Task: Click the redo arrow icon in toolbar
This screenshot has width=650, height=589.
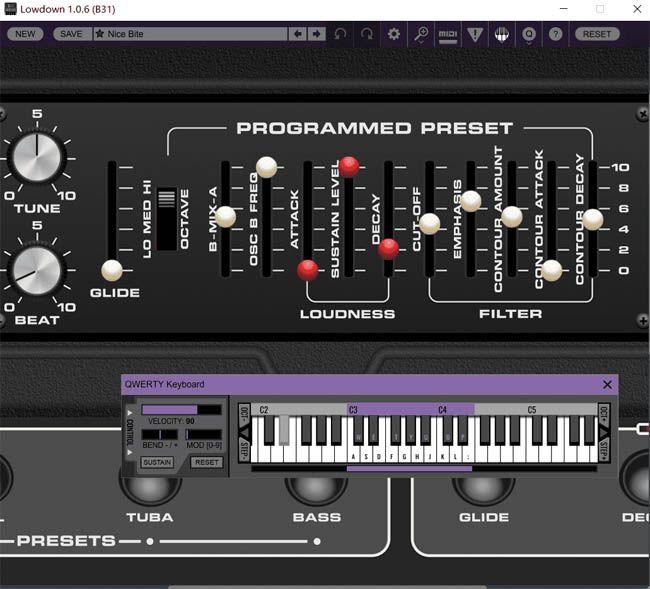Action: tap(366, 34)
